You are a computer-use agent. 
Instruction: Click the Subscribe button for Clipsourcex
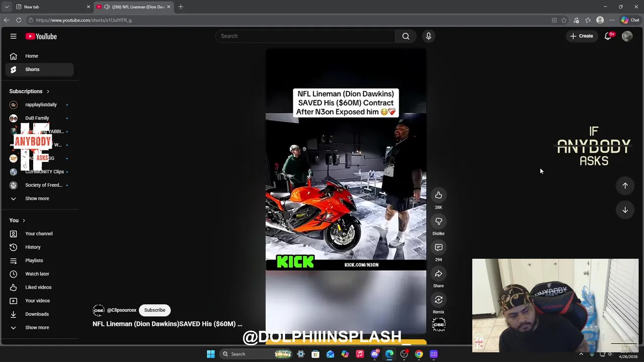pos(154,310)
